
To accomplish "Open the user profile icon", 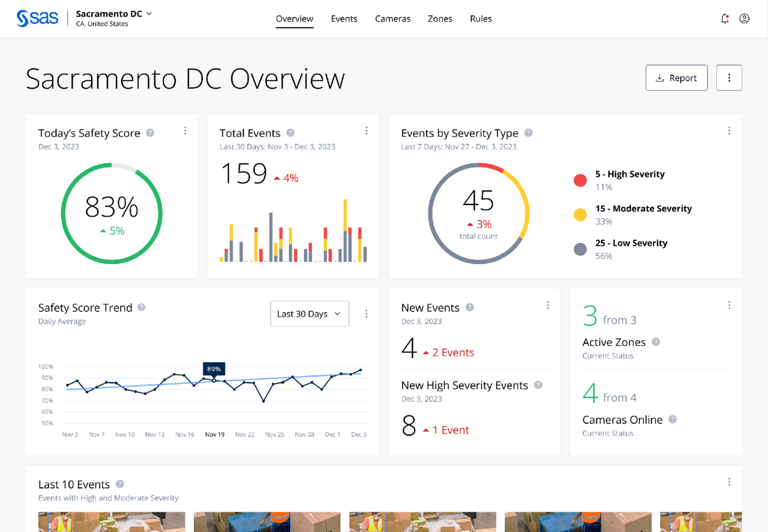I will point(745,19).
